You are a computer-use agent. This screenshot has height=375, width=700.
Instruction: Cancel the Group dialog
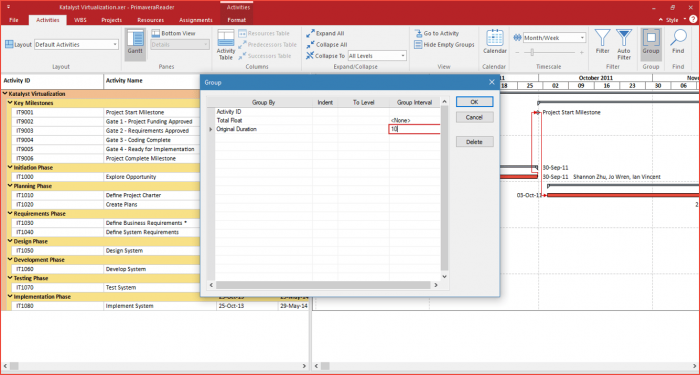point(475,117)
